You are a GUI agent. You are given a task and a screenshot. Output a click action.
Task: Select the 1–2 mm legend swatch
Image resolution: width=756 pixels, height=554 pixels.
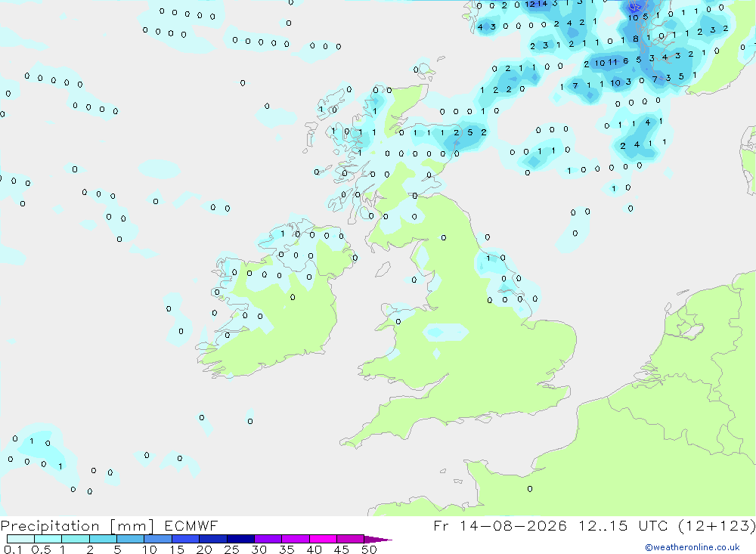point(76,539)
